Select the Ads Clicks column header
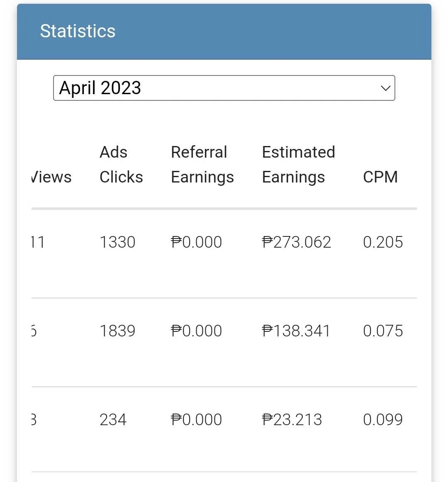 click(121, 164)
